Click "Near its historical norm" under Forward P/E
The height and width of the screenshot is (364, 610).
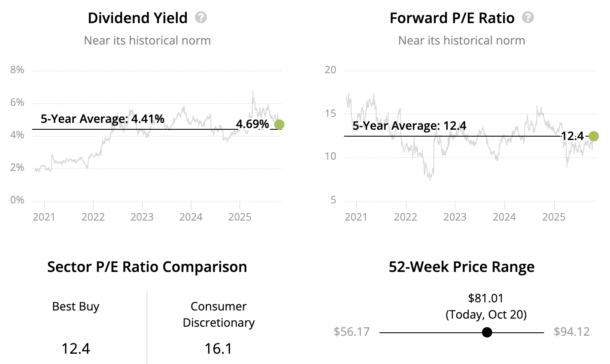pos(461,41)
